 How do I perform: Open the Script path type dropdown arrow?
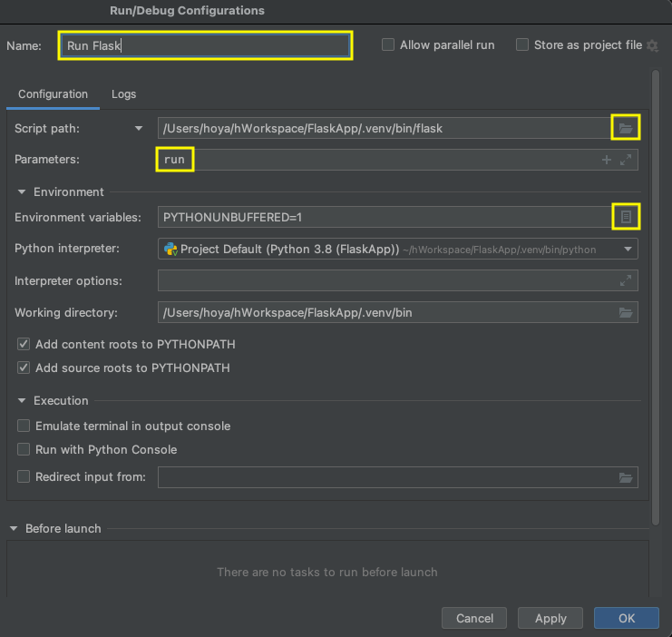tap(139, 128)
